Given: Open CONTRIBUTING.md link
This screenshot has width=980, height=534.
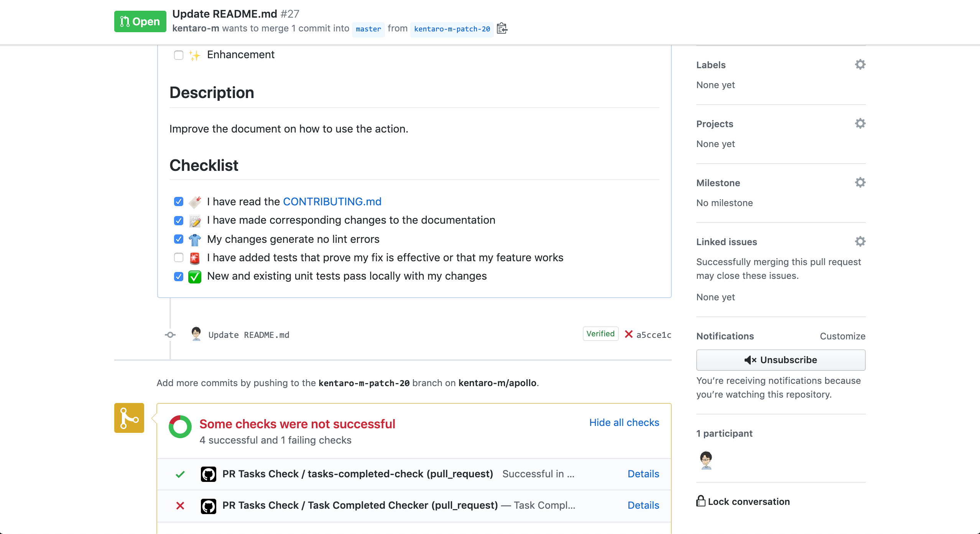Looking at the screenshot, I should [x=332, y=201].
